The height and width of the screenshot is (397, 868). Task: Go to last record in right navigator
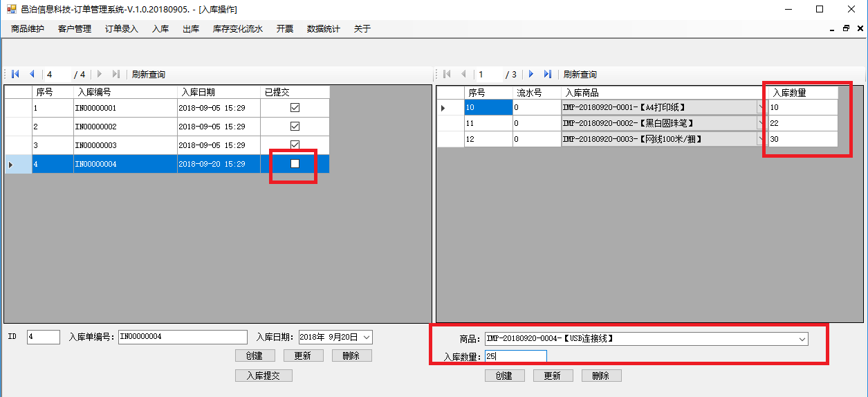(547, 74)
